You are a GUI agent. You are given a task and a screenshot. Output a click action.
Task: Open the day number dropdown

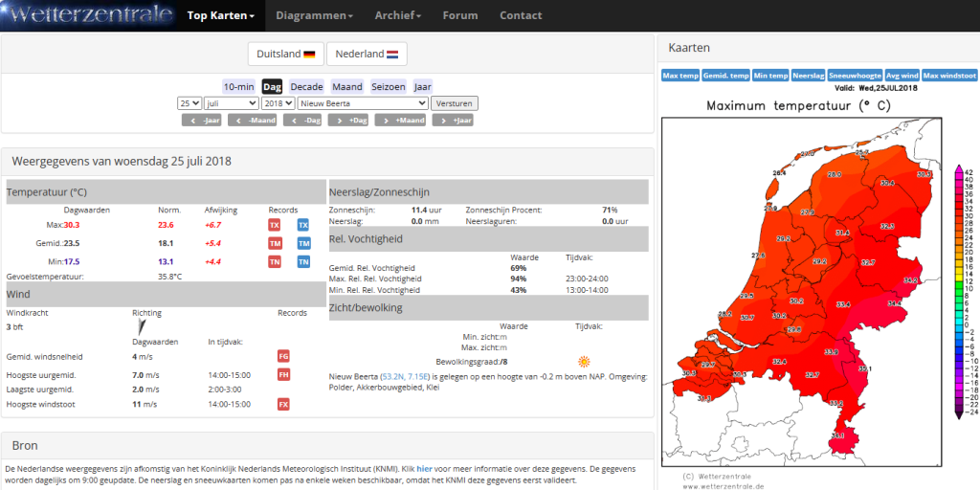coord(189,103)
